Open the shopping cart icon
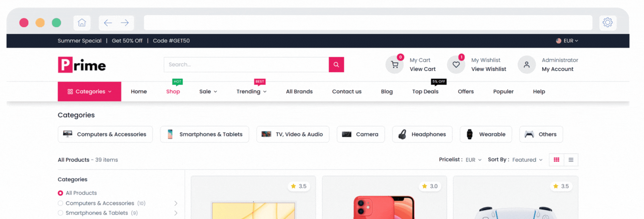Viewport: 644px width, 219px height. [395, 65]
